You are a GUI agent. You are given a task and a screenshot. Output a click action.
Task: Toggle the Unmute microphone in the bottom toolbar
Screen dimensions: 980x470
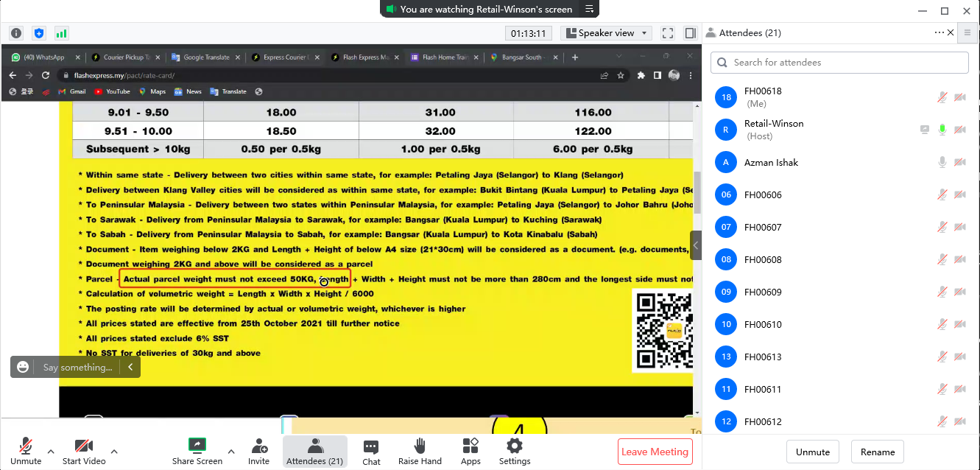pos(26,452)
